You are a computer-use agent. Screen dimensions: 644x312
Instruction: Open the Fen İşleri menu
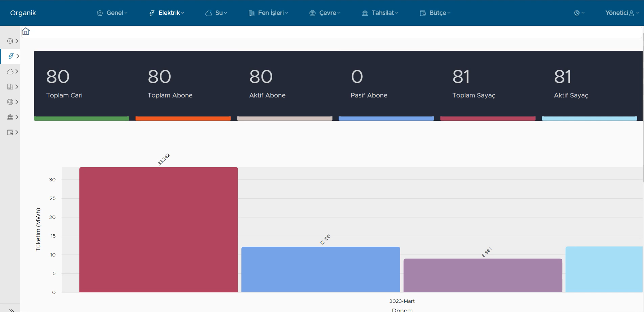point(269,13)
